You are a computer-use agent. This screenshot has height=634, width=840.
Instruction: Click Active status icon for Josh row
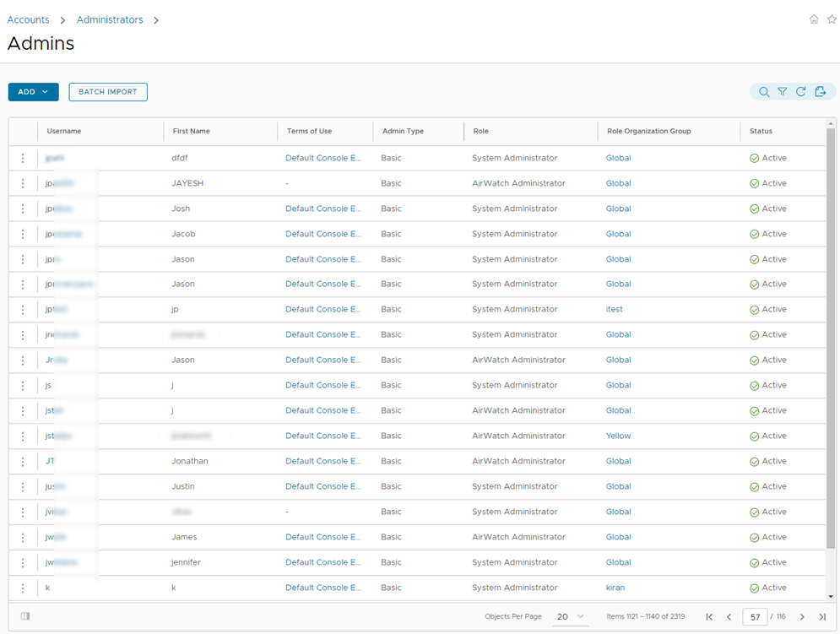(x=754, y=209)
